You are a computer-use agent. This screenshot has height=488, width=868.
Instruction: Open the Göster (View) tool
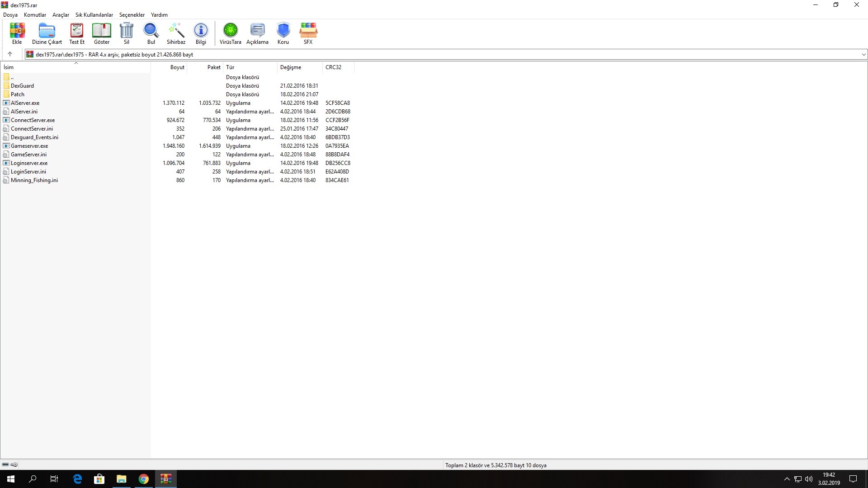(x=102, y=33)
